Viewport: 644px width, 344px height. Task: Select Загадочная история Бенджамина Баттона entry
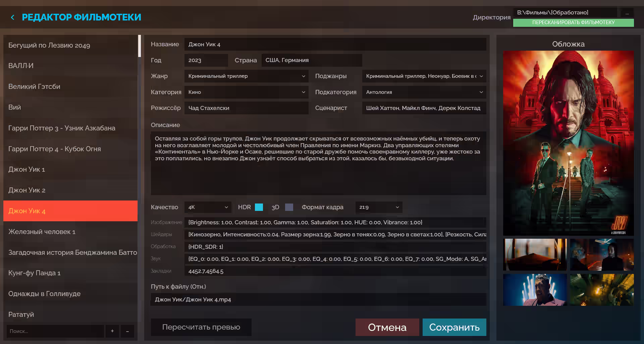pyautogui.click(x=70, y=252)
